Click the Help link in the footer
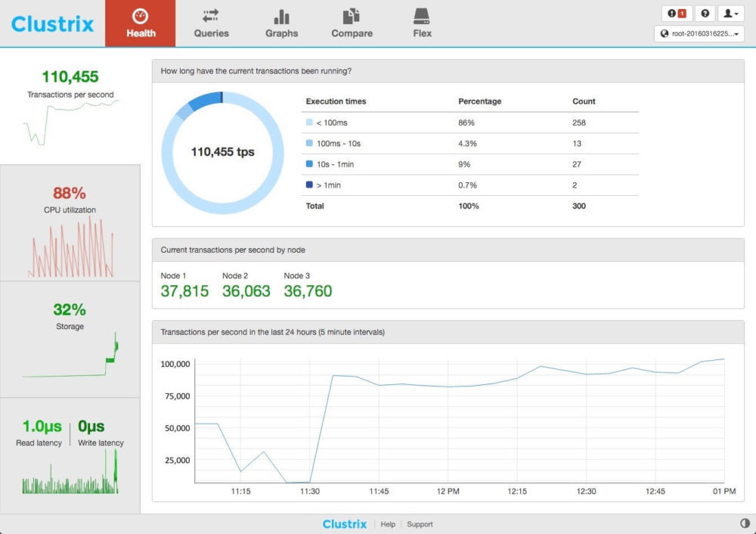 click(x=387, y=524)
